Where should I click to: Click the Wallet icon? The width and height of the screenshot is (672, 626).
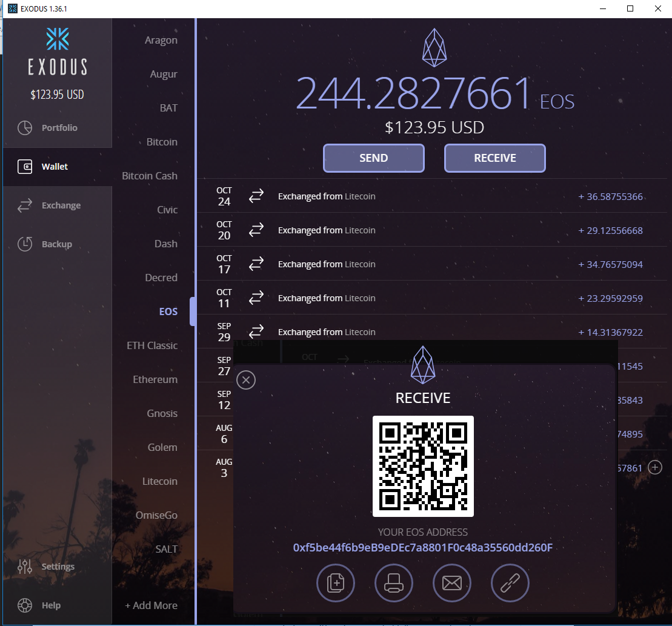coord(25,167)
